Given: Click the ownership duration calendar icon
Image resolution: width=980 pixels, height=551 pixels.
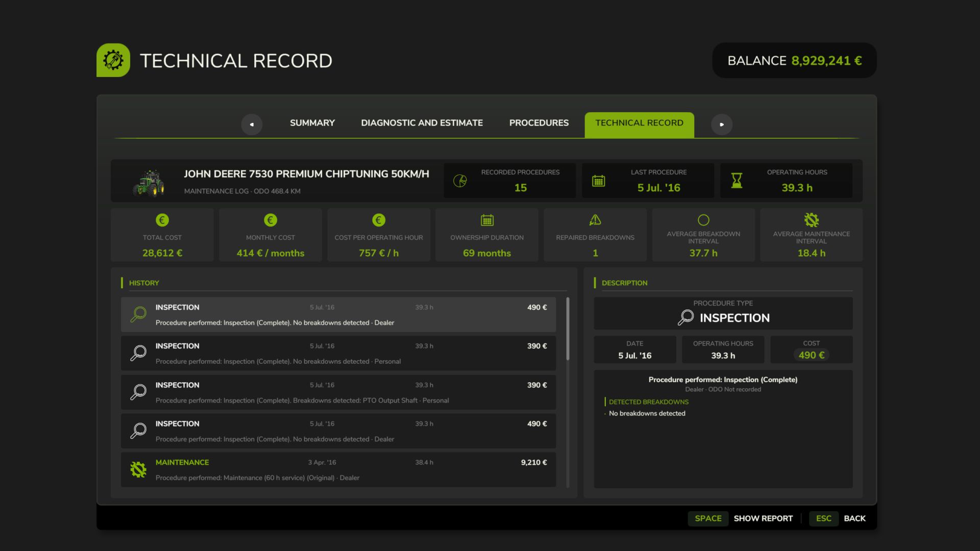Looking at the screenshot, I should [487, 220].
